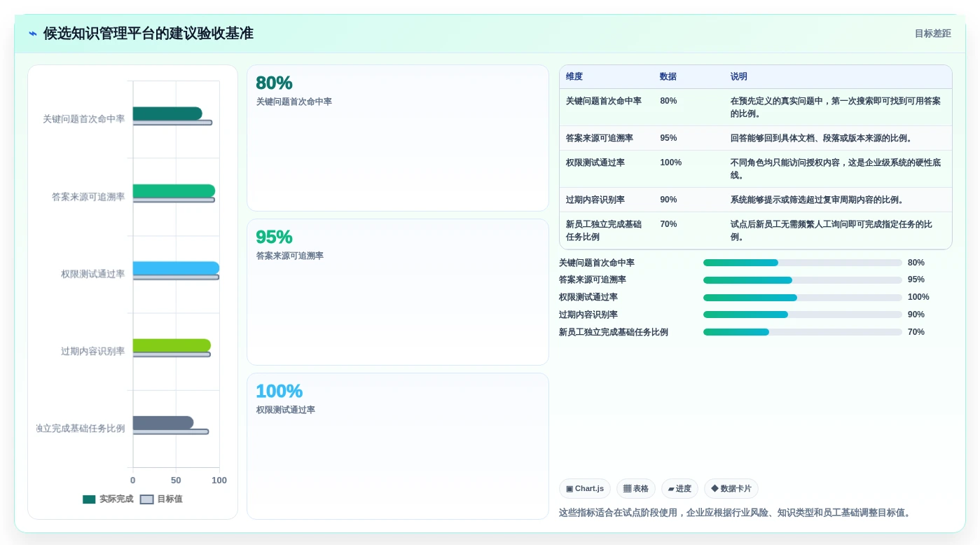The width and height of the screenshot is (980, 545).
Task: Click the 数据 table column header
Action: pyautogui.click(x=668, y=77)
